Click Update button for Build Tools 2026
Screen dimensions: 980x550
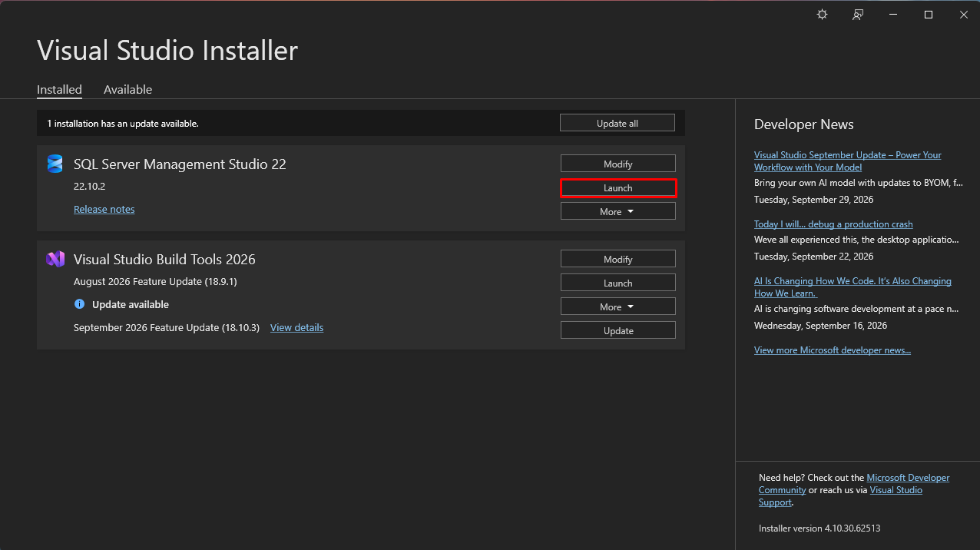[x=618, y=330]
